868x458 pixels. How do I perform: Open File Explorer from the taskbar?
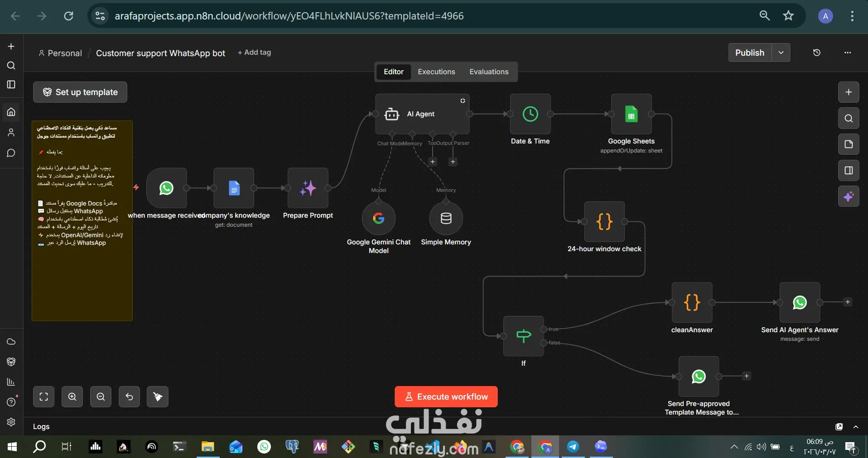tap(207, 447)
